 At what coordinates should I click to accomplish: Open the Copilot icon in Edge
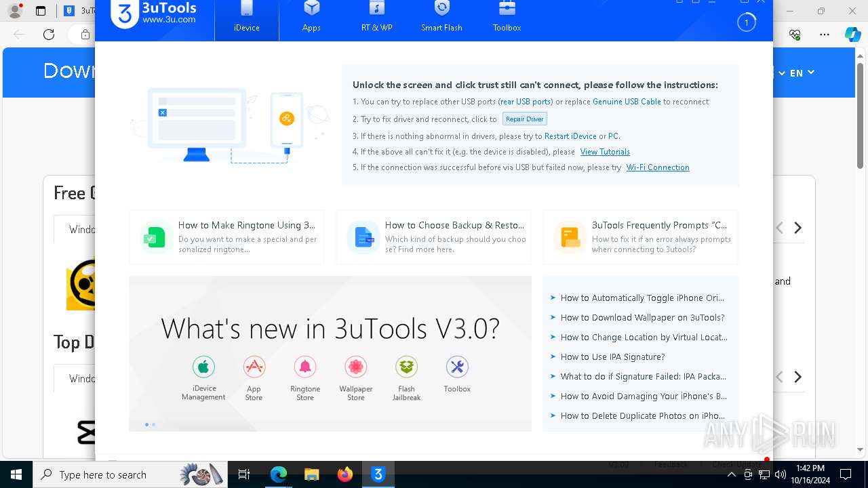pos(852,35)
